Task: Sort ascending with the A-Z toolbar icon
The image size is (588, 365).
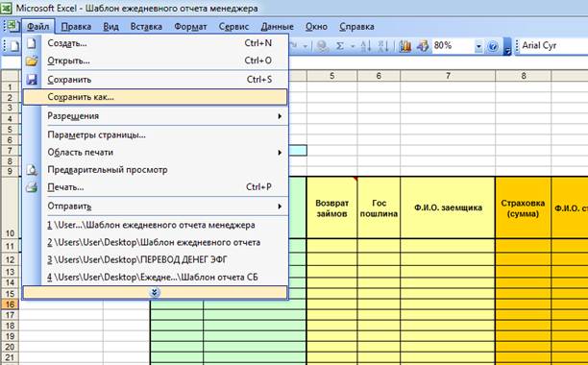Action: click(x=365, y=46)
